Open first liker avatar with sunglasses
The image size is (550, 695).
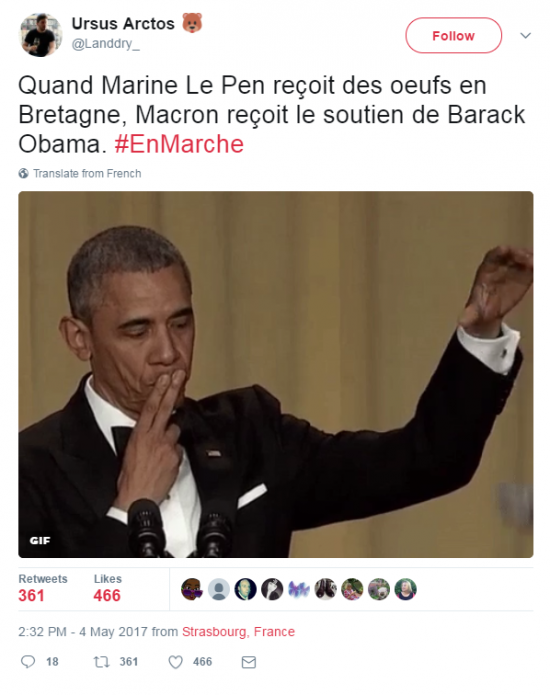[x=192, y=590]
